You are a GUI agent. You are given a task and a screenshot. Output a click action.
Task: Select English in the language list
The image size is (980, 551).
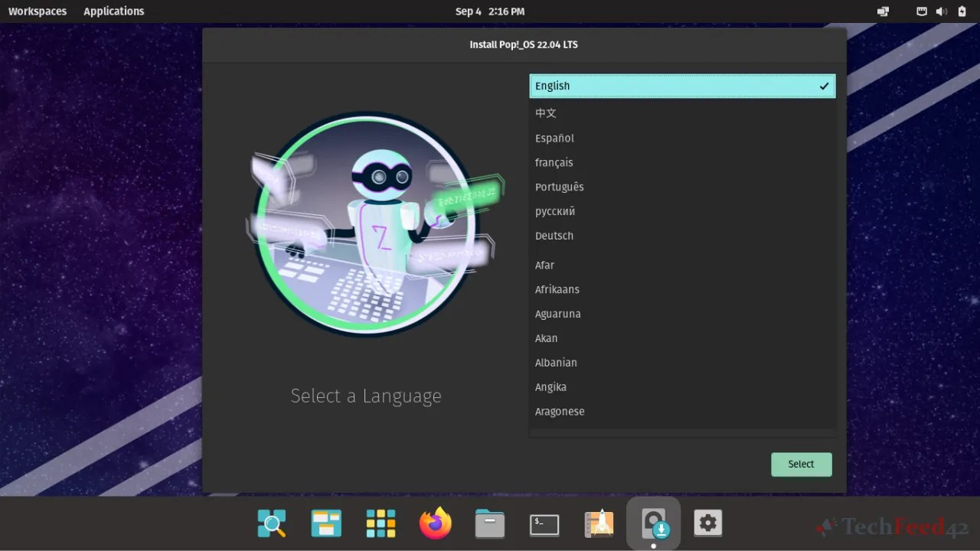point(682,86)
